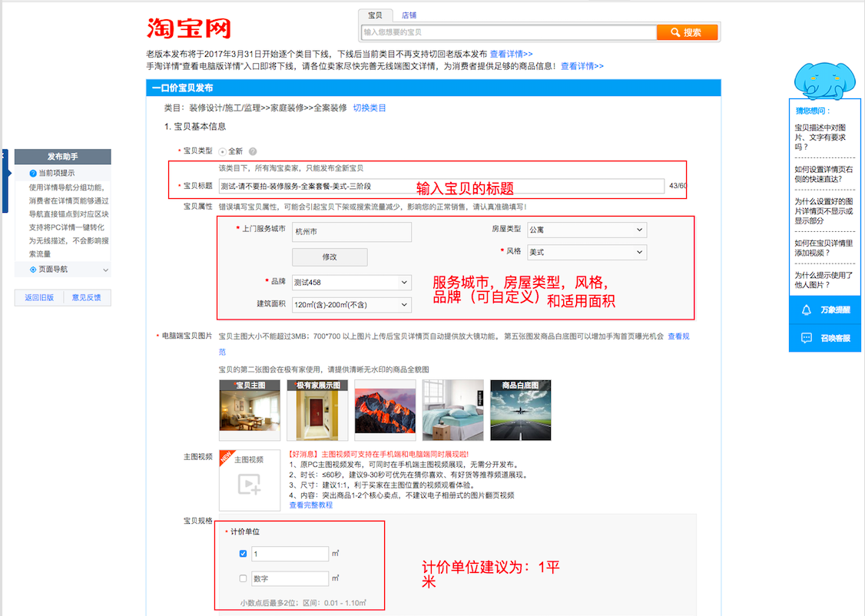Click the 数字 placeholder unit input
Viewport: 865px width, 616px height.
pos(290,578)
